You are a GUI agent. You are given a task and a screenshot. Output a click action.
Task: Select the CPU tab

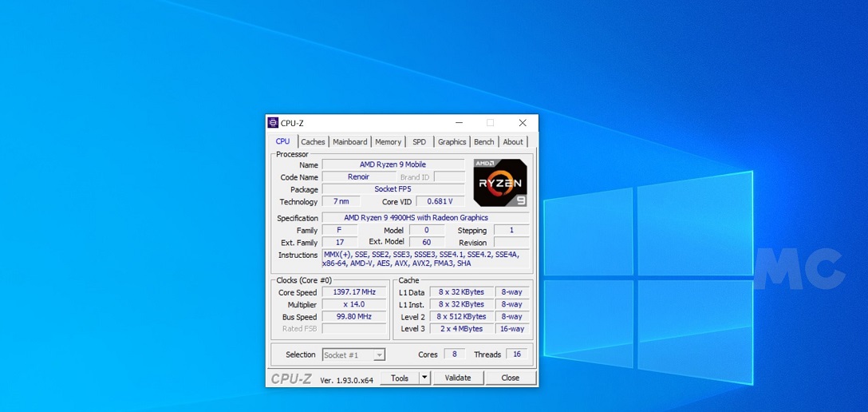283,141
